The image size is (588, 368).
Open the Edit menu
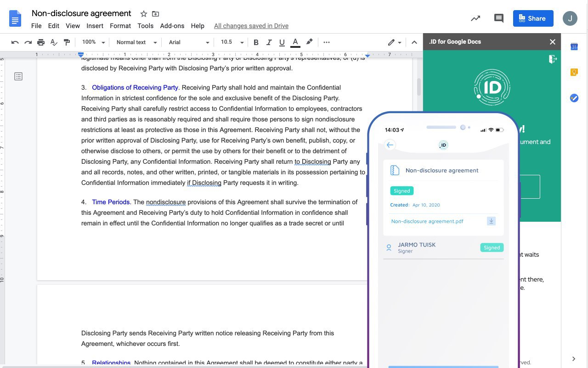pos(54,26)
